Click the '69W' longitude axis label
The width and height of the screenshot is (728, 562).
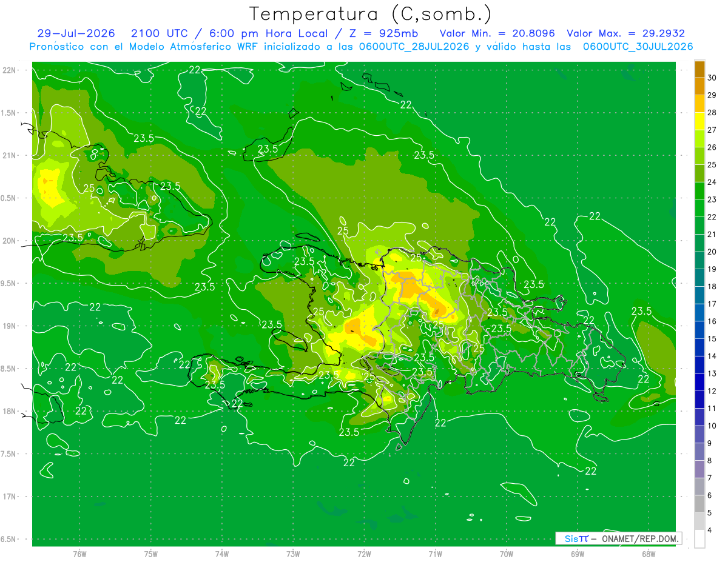coord(578,554)
